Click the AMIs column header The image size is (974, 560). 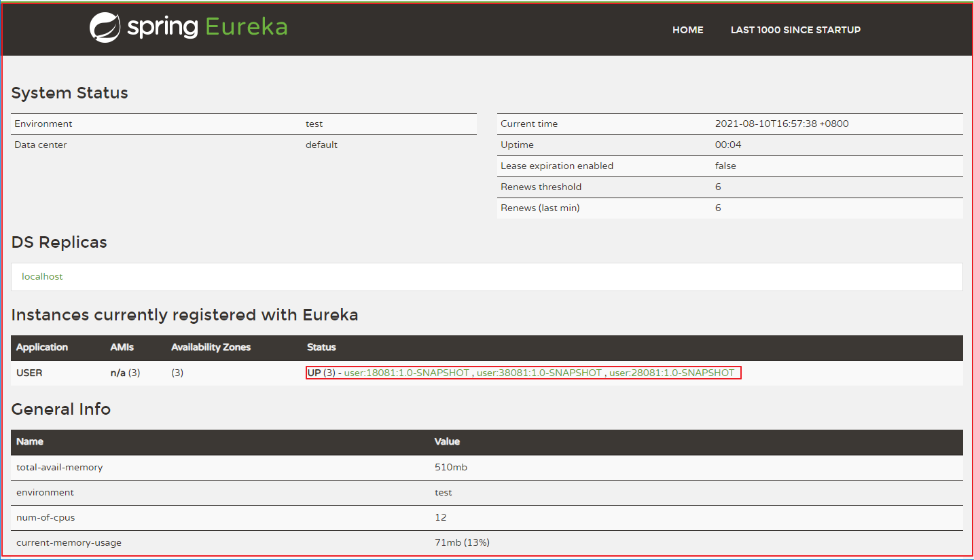(122, 348)
